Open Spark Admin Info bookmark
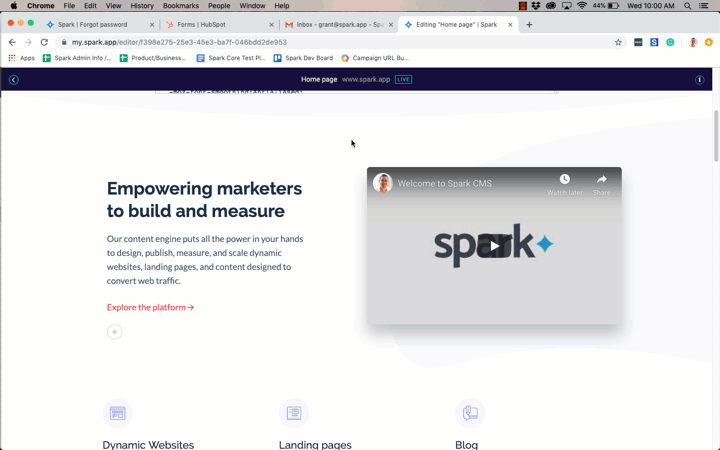The height and width of the screenshot is (450, 720). pyautogui.click(x=77, y=58)
